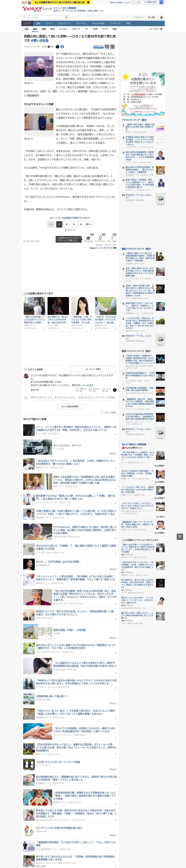Viewport: 186px width, 868px height.
Task: Open the 有料 tab
Action: [x=129, y=24]
